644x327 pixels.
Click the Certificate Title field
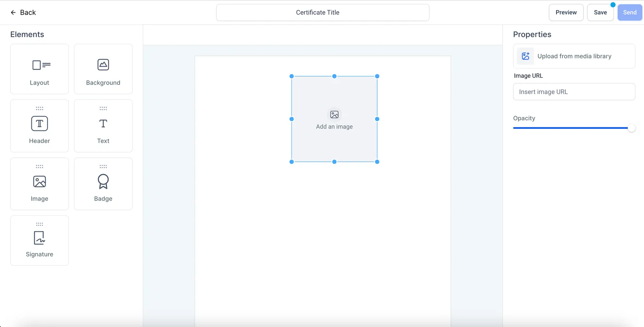tap(323, 12)
